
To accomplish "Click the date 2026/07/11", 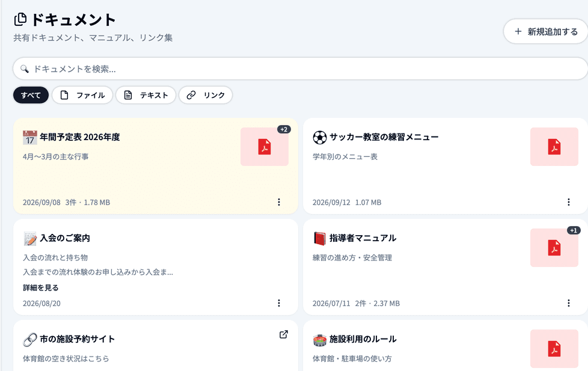I will (x=331, y=304).
